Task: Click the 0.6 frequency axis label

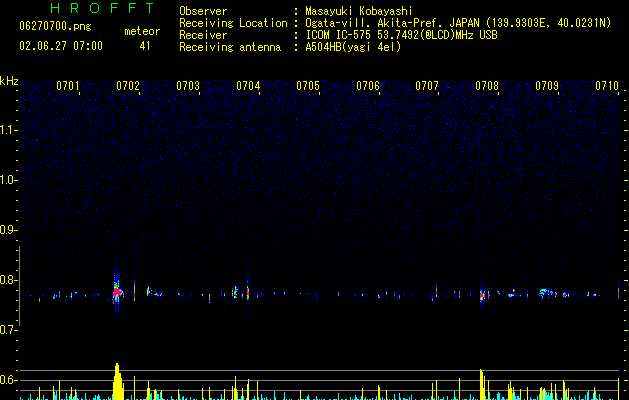Action: point(8,380)
